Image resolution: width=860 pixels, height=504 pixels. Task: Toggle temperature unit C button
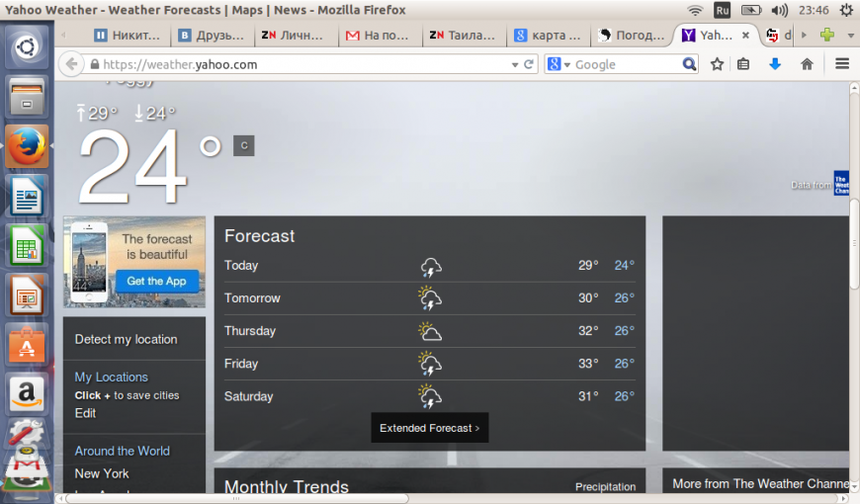point(244,146)
